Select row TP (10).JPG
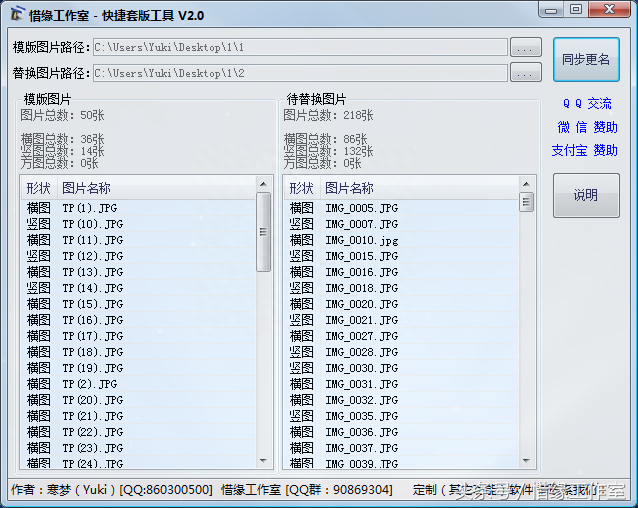Image resolution: width=638 pixels, height=508 pixels. click(x=138, y=224)
